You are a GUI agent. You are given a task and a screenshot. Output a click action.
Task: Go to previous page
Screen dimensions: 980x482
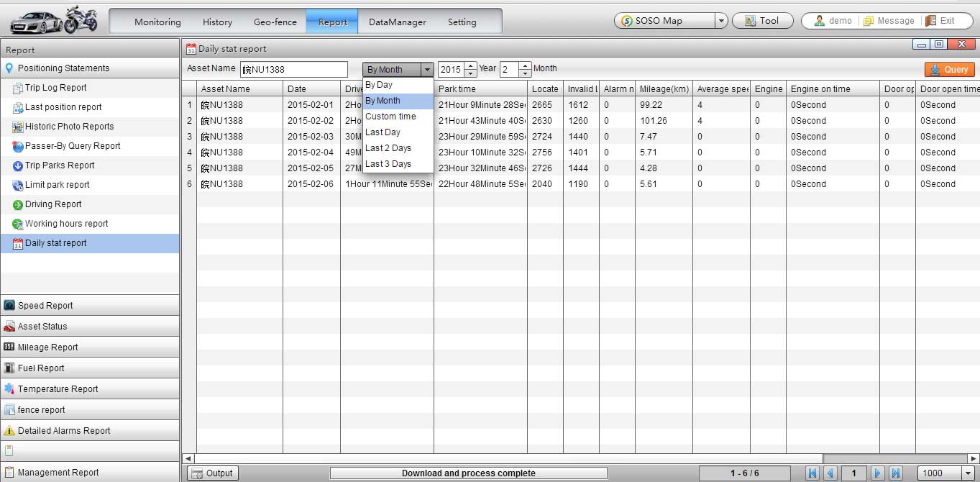(x=830, y=473)
